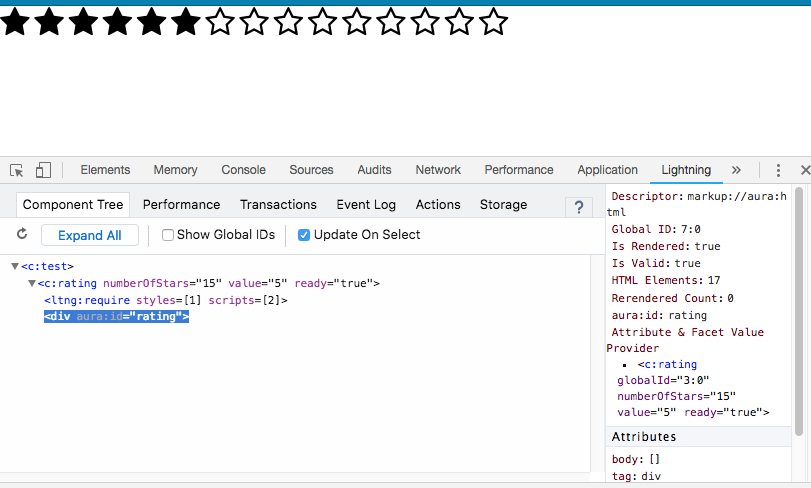Open the Event Log sub-tab
The width and height of the screenshot is (811, 488).
pyautogui.click(x=366, y=205)
